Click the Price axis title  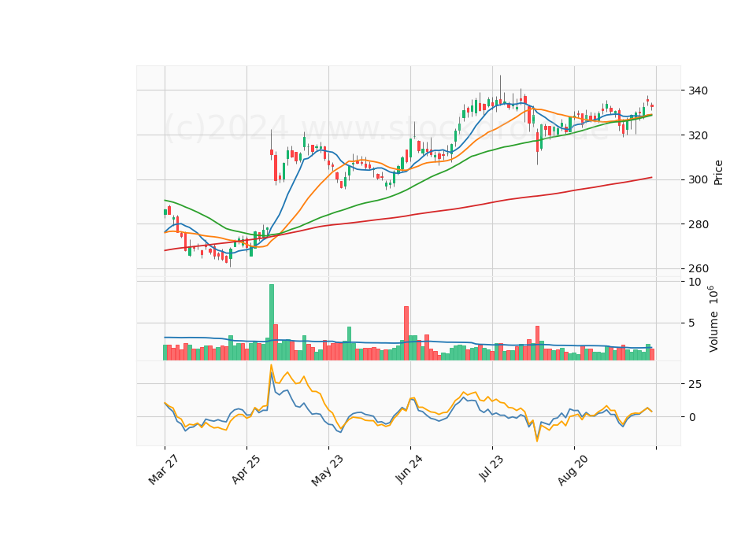[x=718, y=172]
